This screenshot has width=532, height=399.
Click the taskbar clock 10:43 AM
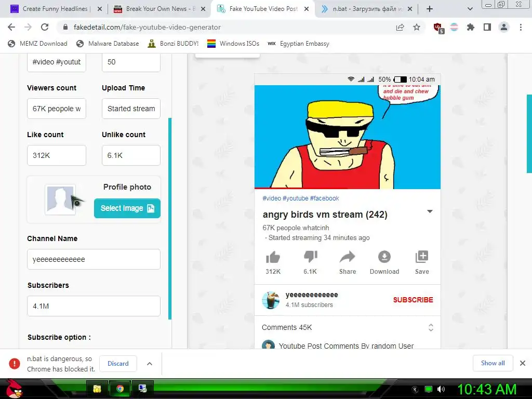(487, 389)
